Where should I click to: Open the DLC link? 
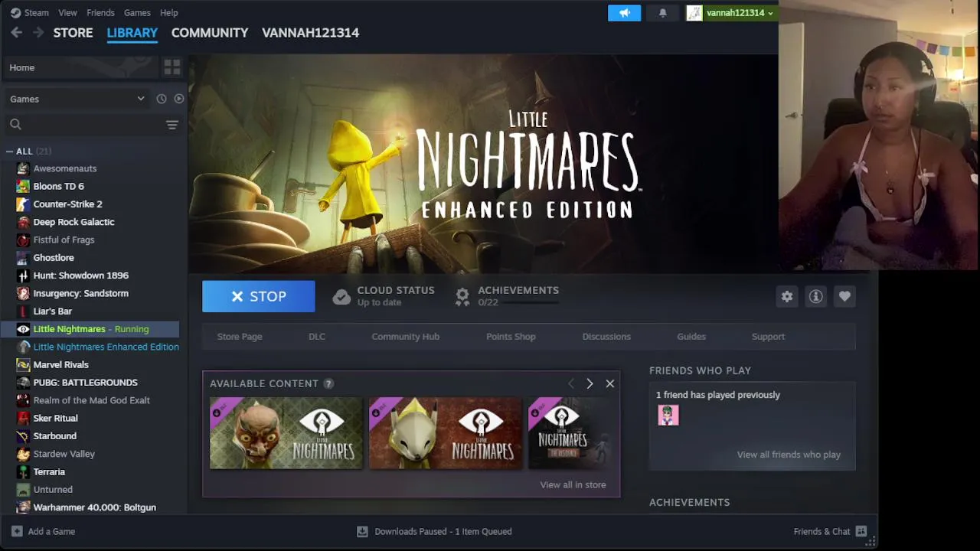317,336
